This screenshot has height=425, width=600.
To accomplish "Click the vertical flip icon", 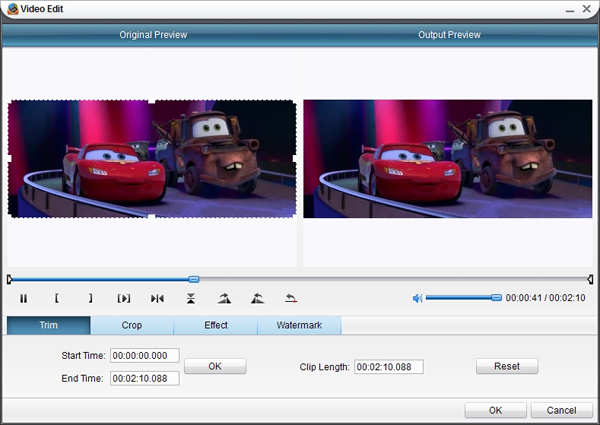I will tap(191, 298).
